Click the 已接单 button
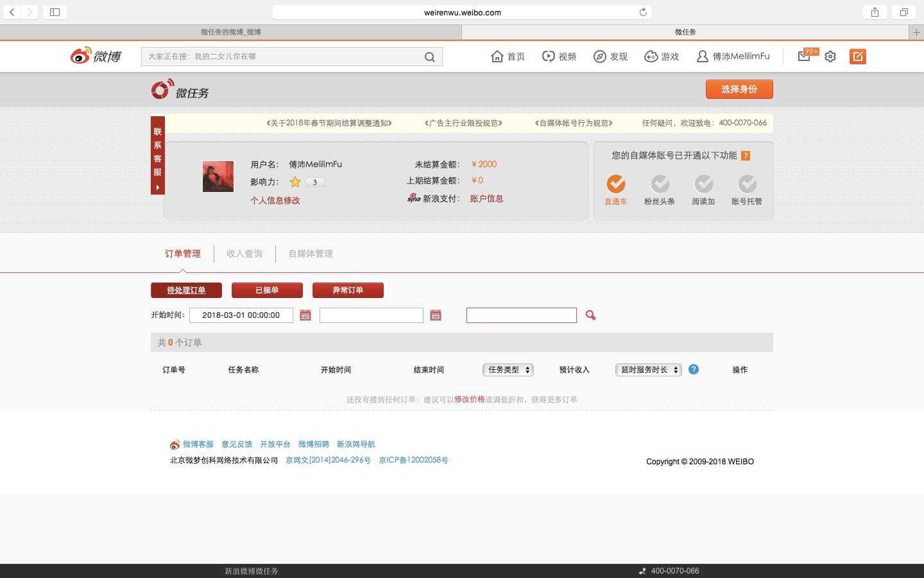Screen dimensions: 924x578 tap(267, 290)
